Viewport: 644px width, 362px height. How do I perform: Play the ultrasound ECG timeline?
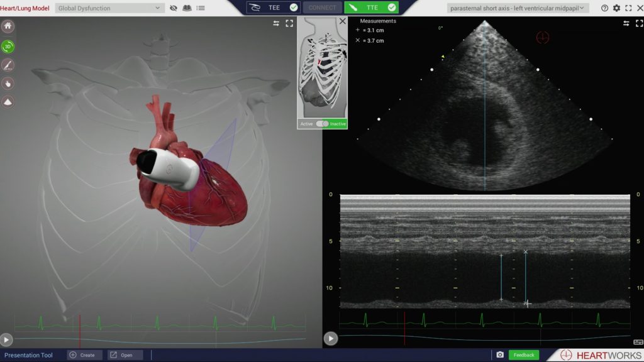[x=330, y=339]
